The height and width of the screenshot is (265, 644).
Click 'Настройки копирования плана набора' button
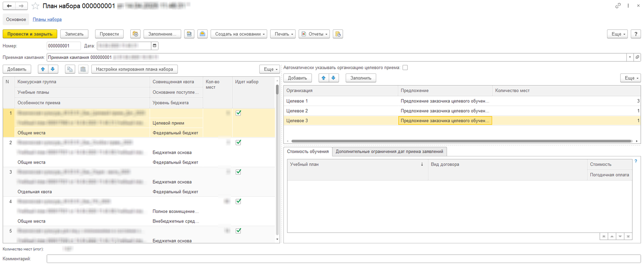coord(134,69)
